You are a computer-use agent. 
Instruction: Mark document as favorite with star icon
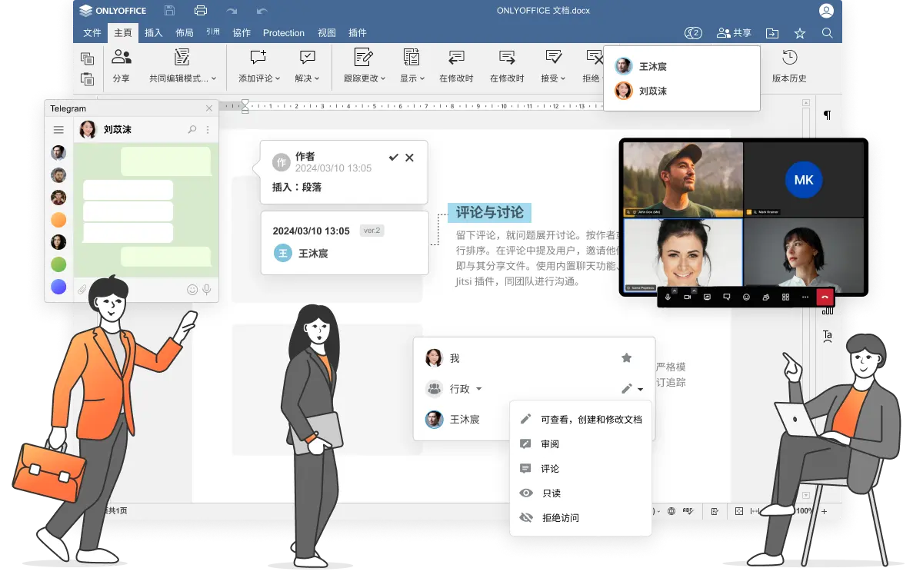click(800, 33)
